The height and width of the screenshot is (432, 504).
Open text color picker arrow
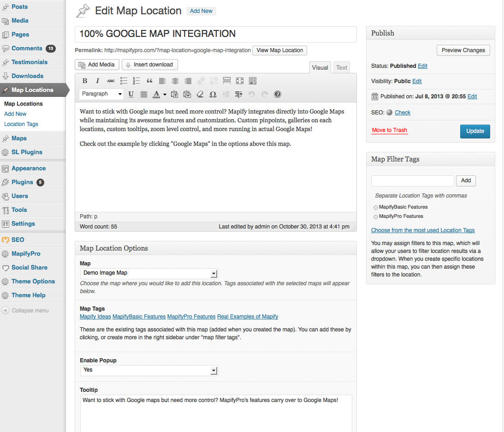[165, 95]
